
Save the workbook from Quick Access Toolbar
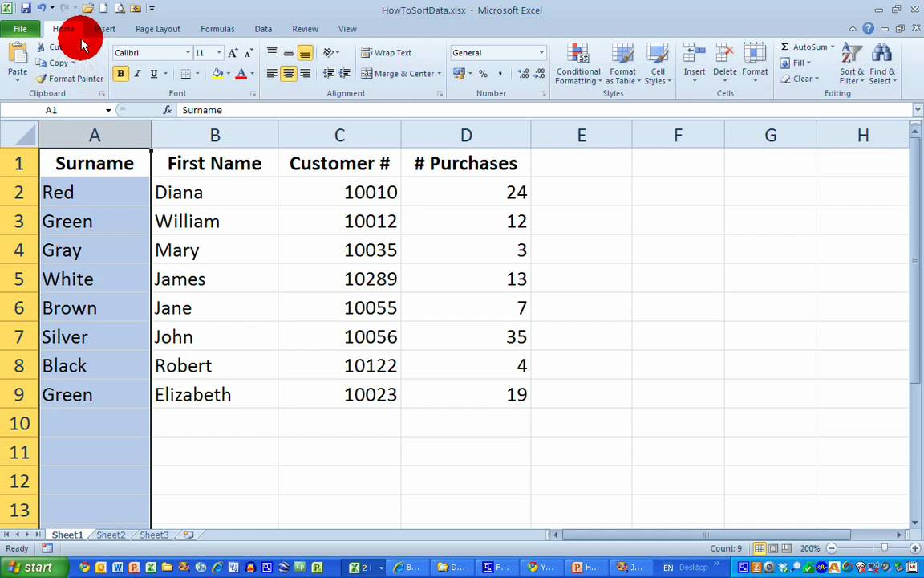26,9
